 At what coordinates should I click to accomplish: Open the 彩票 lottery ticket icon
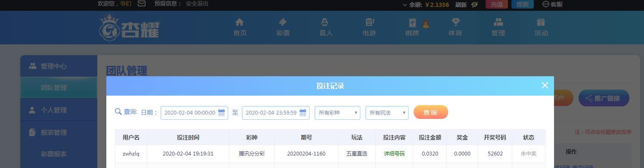pyautogui.click(x=283, y=22)
